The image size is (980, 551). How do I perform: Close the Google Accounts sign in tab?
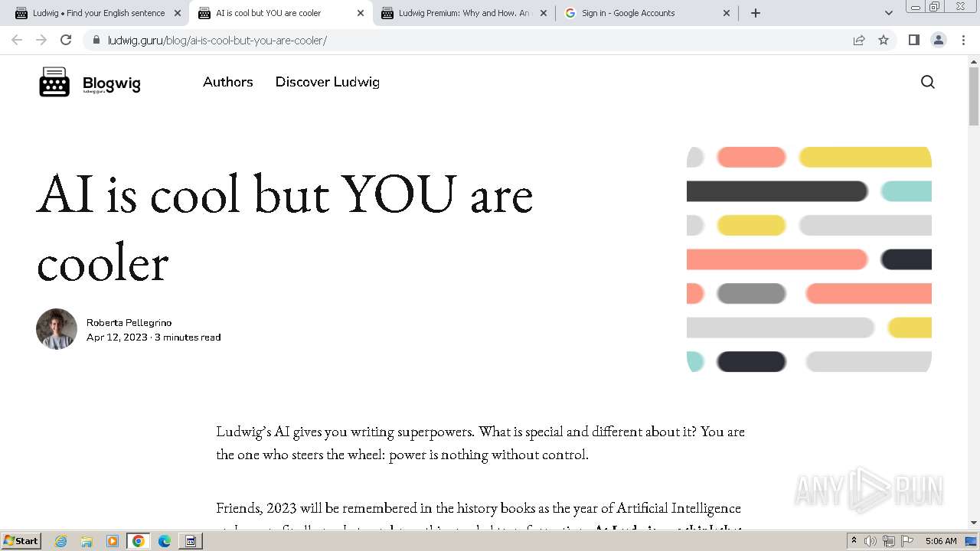click(x=727, y=13)
